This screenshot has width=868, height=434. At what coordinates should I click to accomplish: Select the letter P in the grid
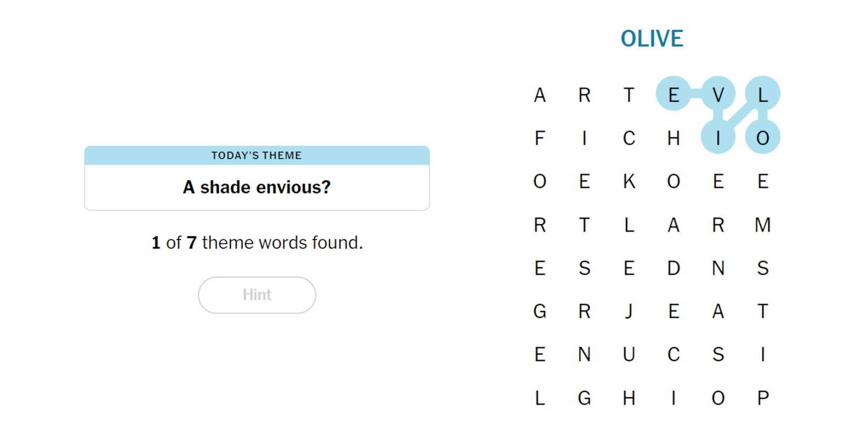(x=763, y=398)
